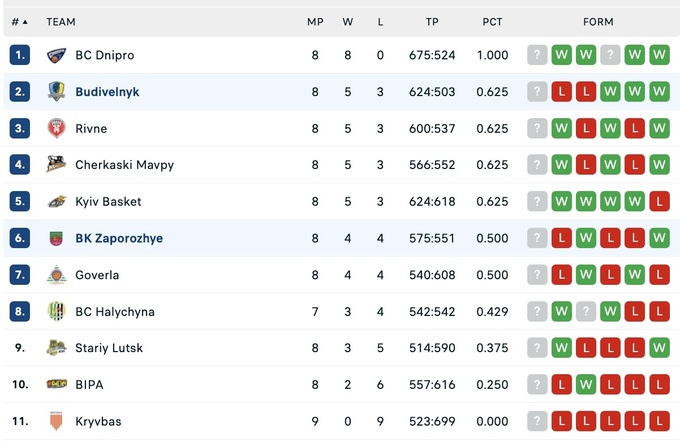Click the Budivelnyk team logo
The width and height of the screenshot is (680, 442).
(x=56, y=92)
